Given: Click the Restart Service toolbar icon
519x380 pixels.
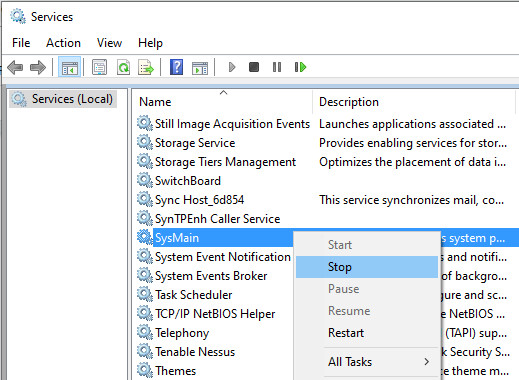Looking at the screenshot, I should [x=300, y=67].
